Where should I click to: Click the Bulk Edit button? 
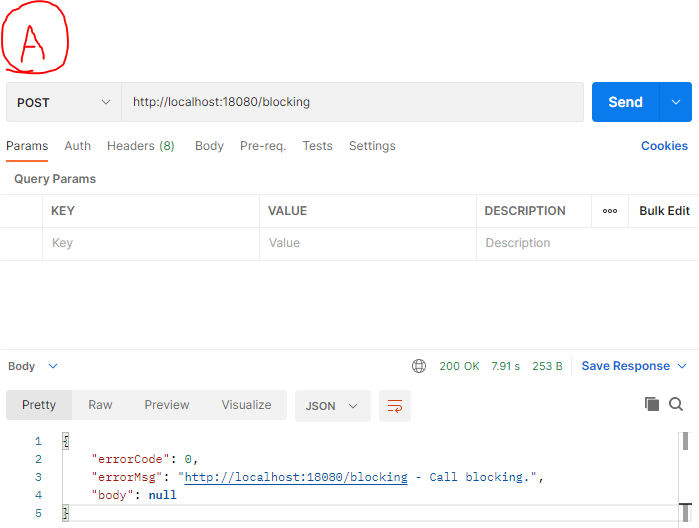pyautogui.click(x=664, y=210)
